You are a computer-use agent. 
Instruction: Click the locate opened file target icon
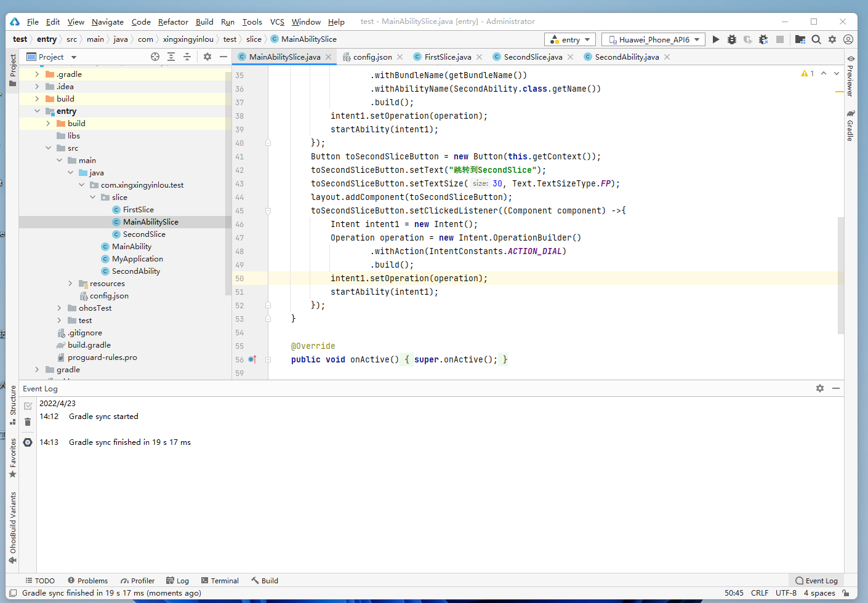click(155, 57)
